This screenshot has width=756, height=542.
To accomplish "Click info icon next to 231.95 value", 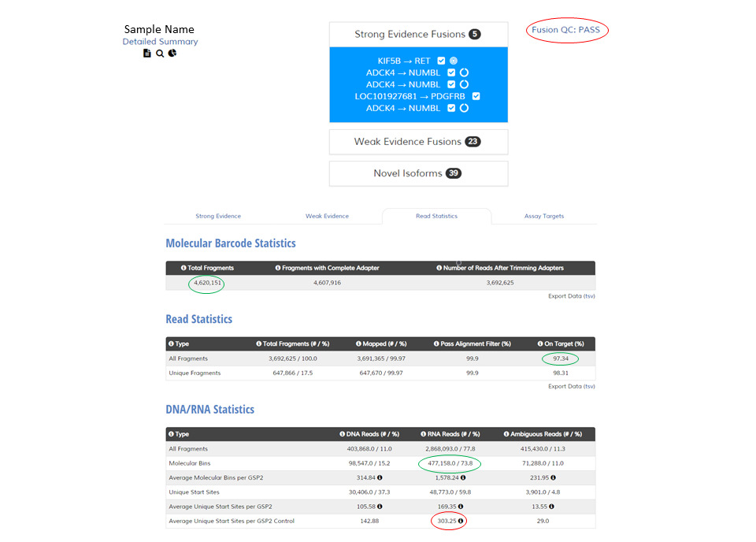I will (553, 478).
